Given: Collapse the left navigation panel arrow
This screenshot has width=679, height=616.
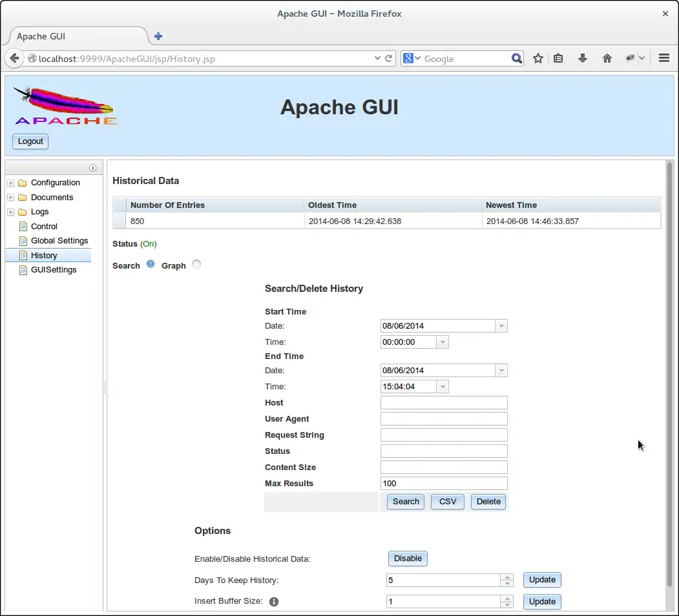Looking at the screenshot, I should point(92,168).
